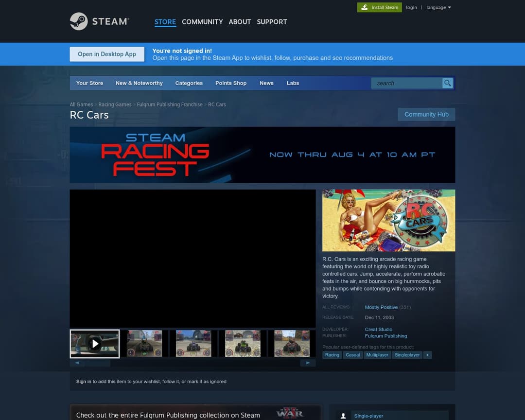Open the Mostly Positive reviews link
The image size is (525, 420).
[381, 307]
